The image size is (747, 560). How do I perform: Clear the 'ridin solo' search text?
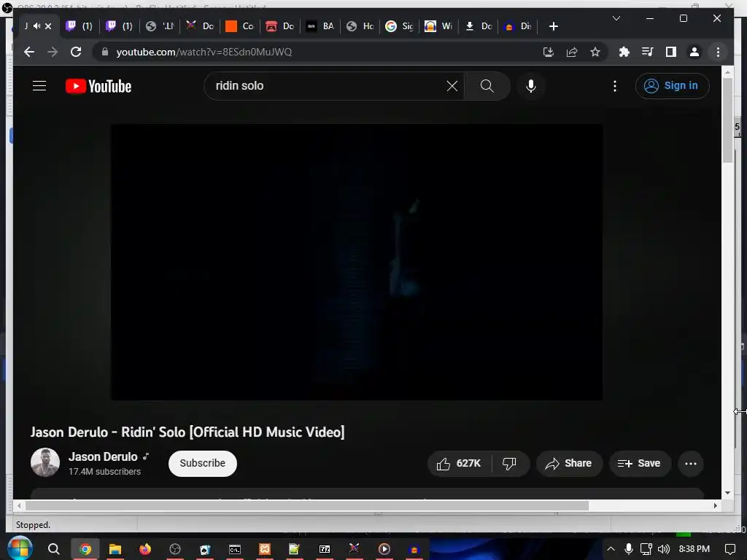coord(452,86)
